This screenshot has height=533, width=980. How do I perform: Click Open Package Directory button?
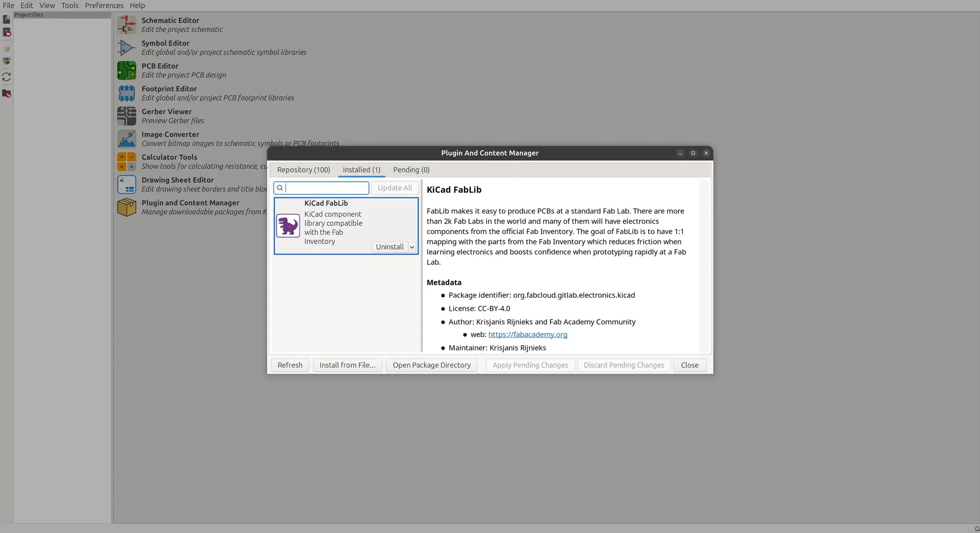click(431, 365)
